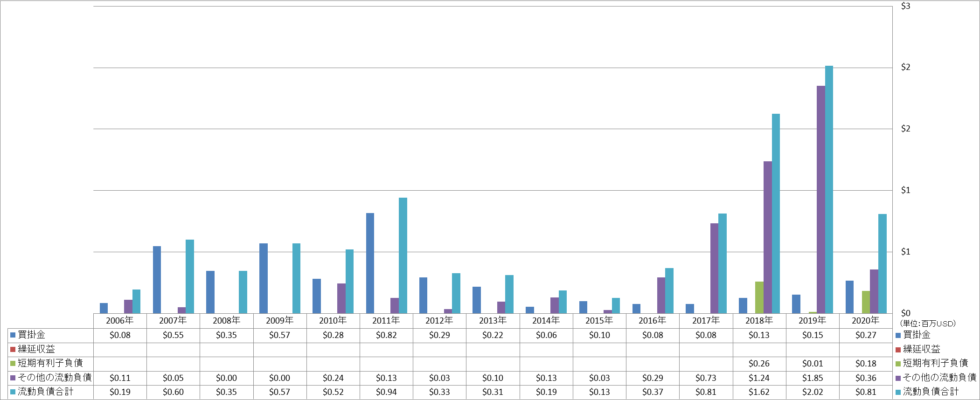Click the tallest teal bar for 2019年

coord(829,190)
